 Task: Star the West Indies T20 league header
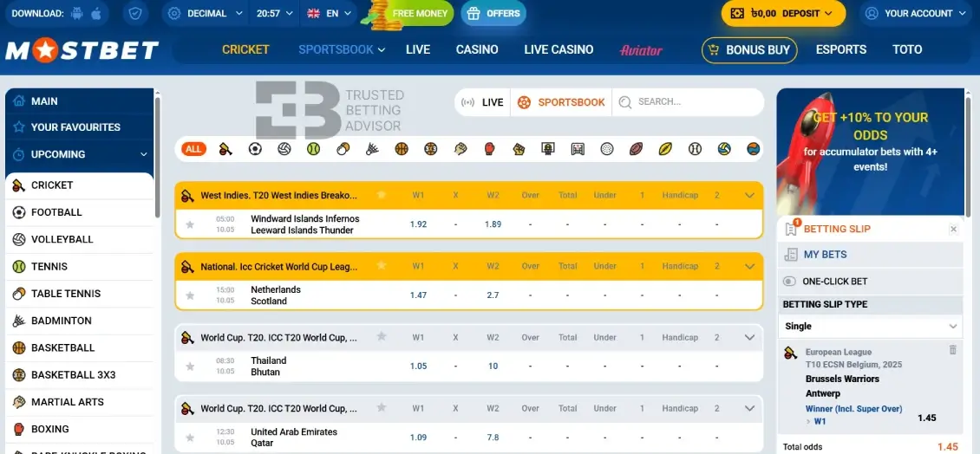tap(382, 195)
